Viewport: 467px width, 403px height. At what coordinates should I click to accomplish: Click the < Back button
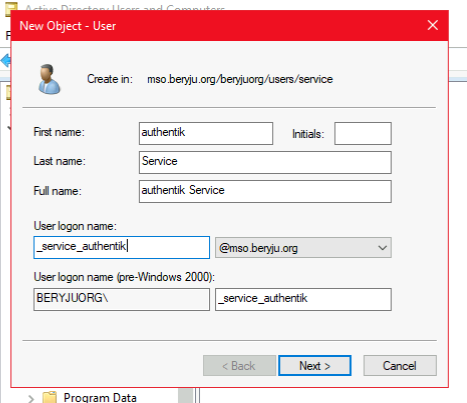click(x=239, y=366)
